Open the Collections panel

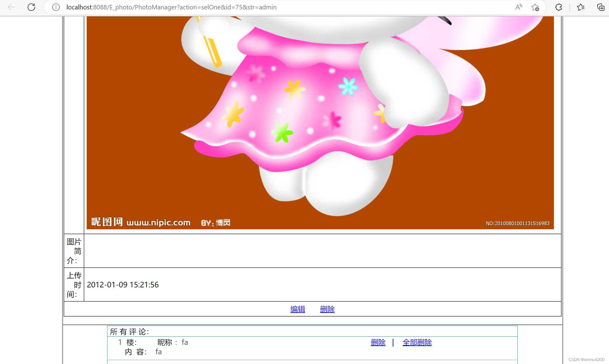600,7
